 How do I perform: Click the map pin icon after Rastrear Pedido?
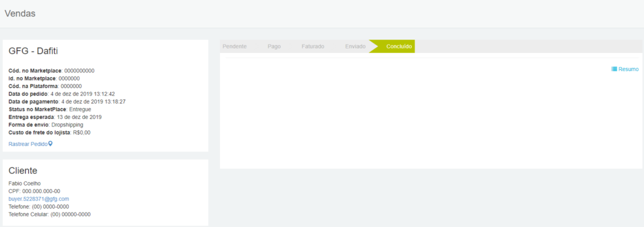click(50, 144)
